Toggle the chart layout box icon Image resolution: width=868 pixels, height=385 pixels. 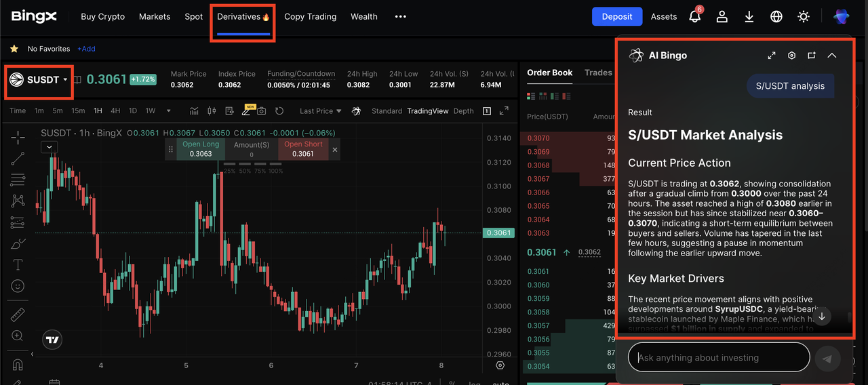487,111
